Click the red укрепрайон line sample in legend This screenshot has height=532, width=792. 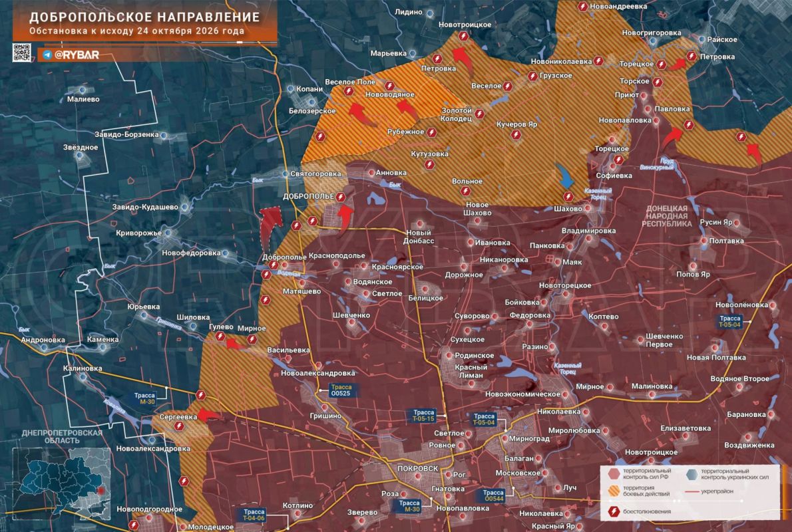pos(692,491)
